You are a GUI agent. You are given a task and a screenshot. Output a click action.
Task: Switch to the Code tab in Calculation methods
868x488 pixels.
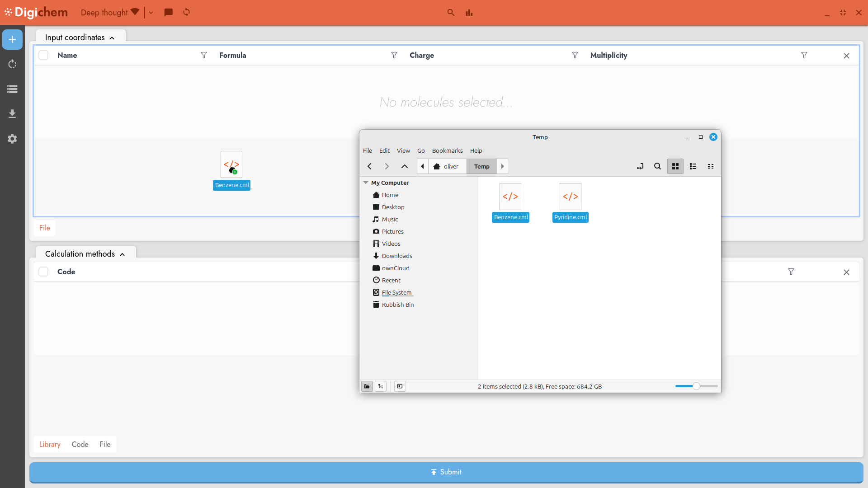[x=80, y=444]
